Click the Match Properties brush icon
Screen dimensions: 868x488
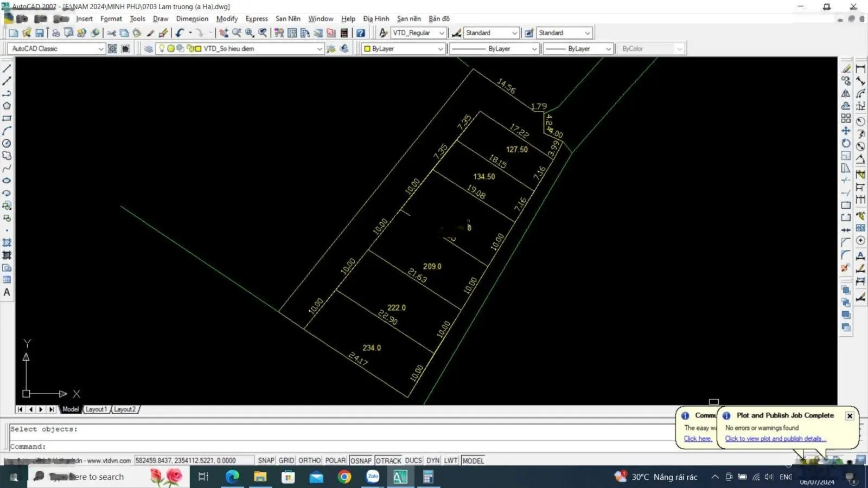pyautogui.click(x=150, y=33)
